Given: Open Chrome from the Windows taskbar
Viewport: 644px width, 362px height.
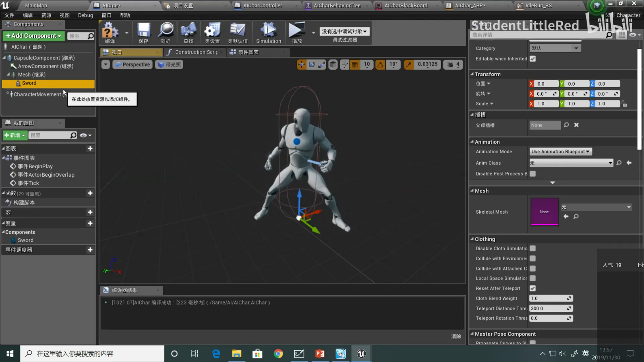Looking at the screenshot, I should coord(278,353).
